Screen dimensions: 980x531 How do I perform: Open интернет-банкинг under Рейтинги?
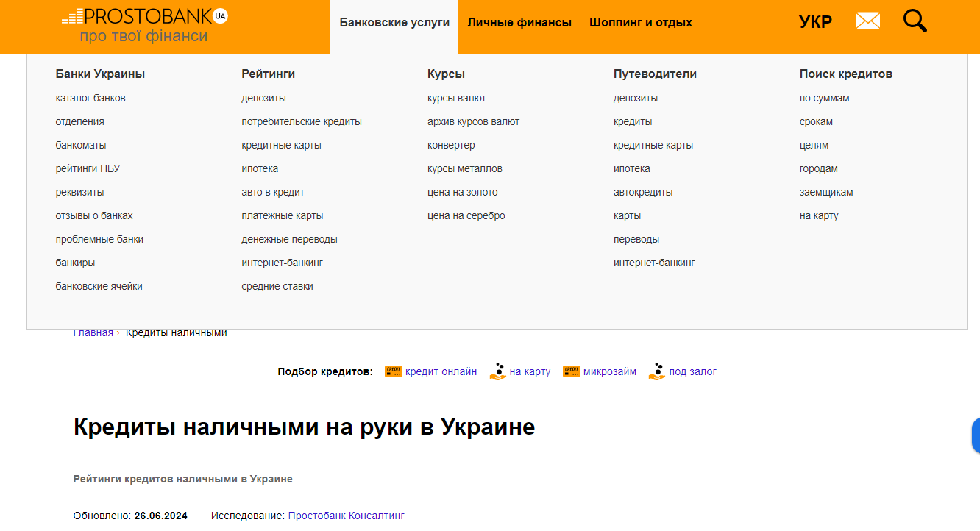click(283, 263)
